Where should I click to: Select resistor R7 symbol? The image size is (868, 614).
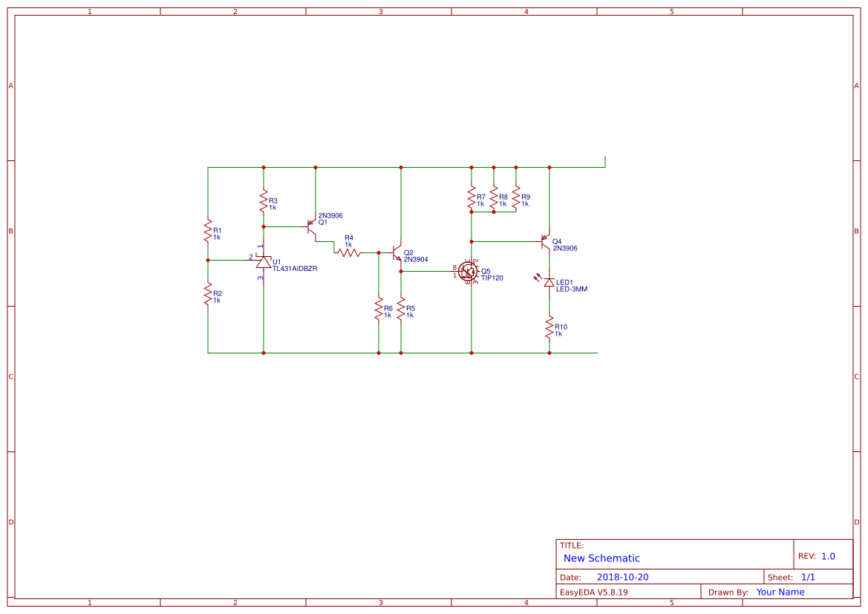tap(471, 197)
